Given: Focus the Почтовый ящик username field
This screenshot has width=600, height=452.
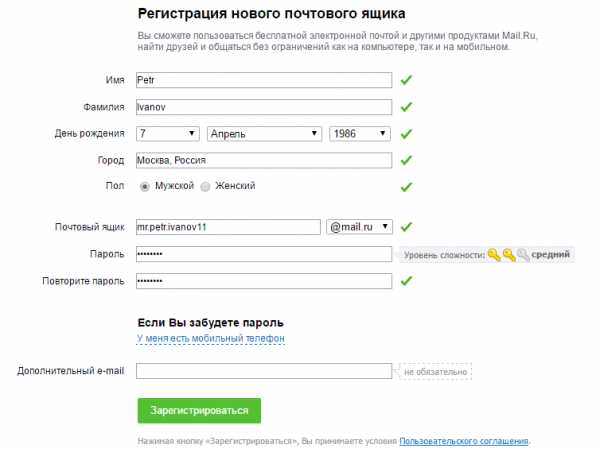Looking at the screenshot, I should [228, 227].
